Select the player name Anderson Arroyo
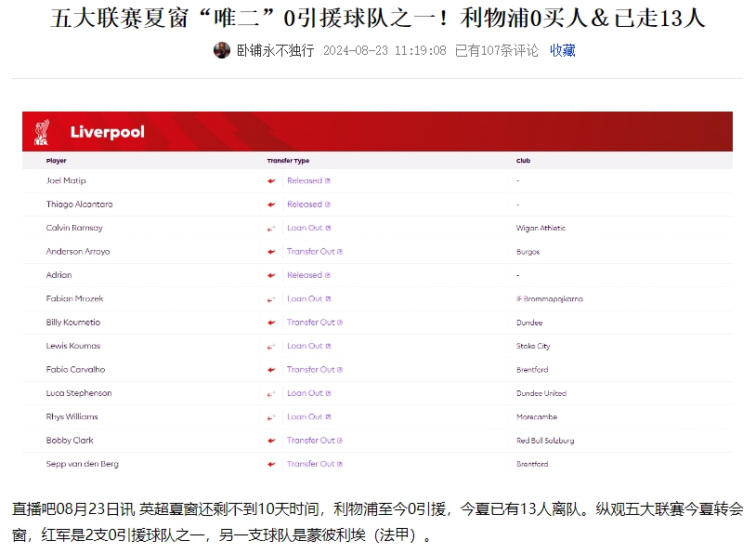The width and height of the screenshot is (756, 554). (78, 251)
